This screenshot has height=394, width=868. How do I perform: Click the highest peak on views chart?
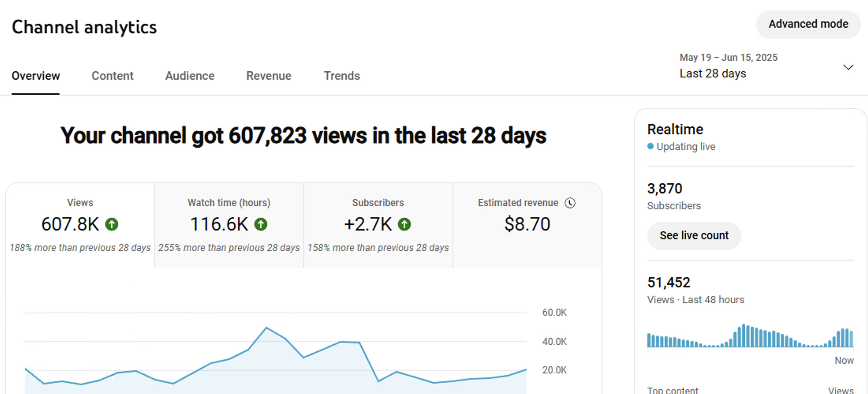tap(267, 328)
